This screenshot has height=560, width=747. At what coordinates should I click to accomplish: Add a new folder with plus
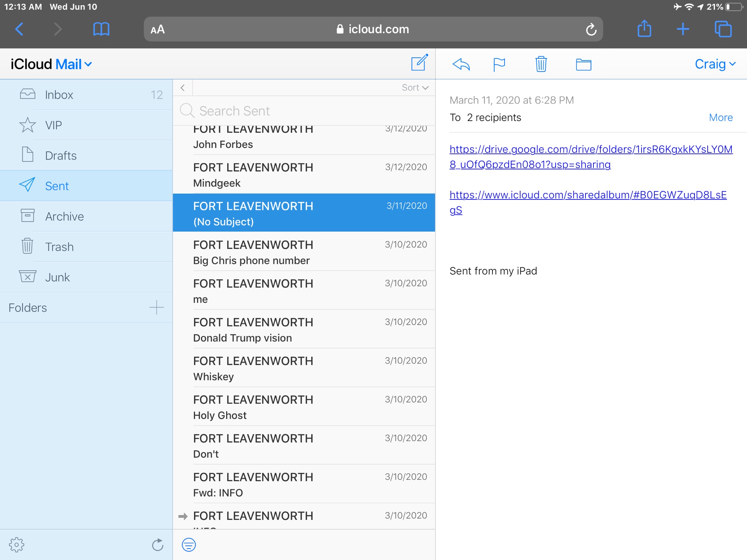click(x=156, y=307)
